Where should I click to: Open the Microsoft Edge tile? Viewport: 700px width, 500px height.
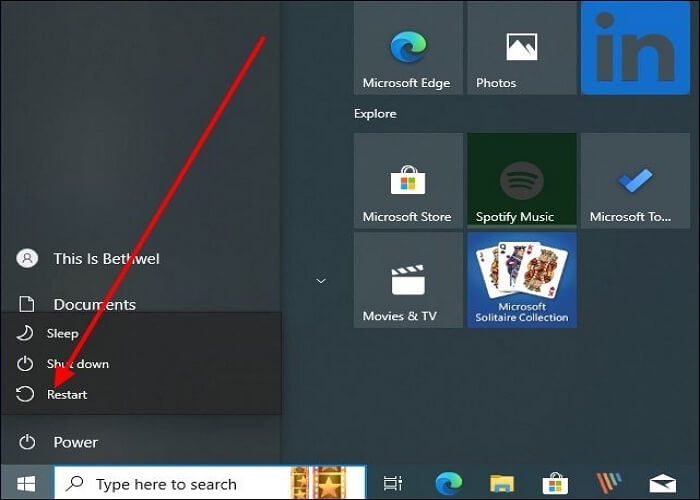[x=408, y=47]
